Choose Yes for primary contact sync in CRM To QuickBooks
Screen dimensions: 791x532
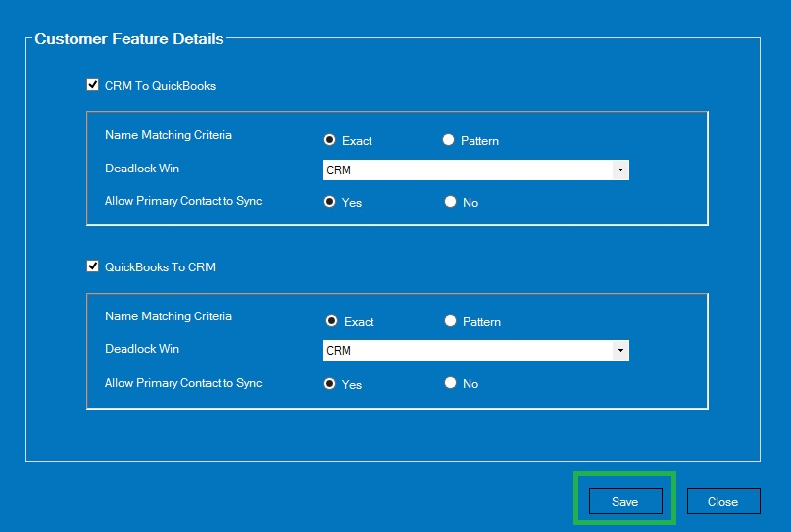[x=329, y=202]
